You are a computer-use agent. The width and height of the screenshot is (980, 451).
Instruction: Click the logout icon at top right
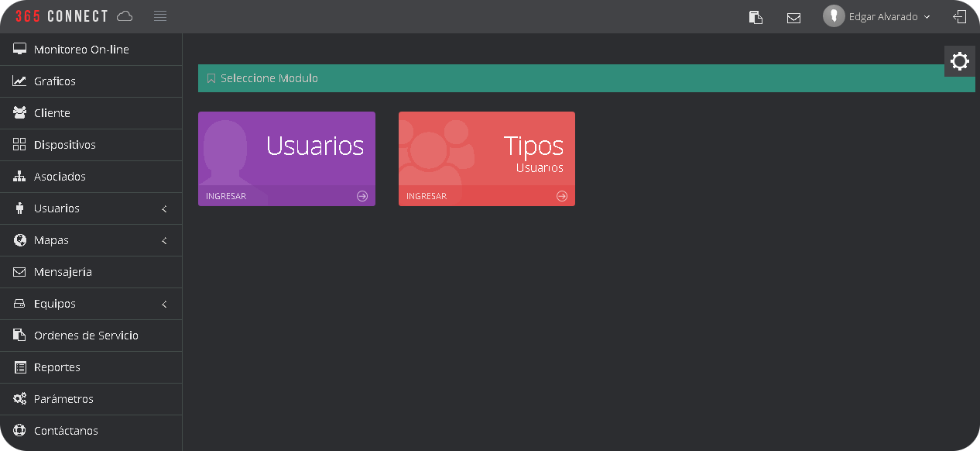click(x=960, y=16)
